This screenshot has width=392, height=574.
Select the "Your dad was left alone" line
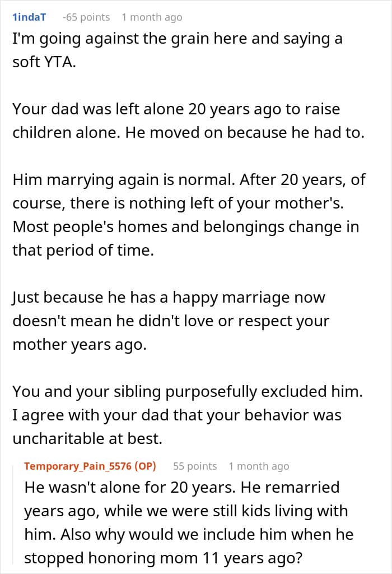tap(176, 109)
